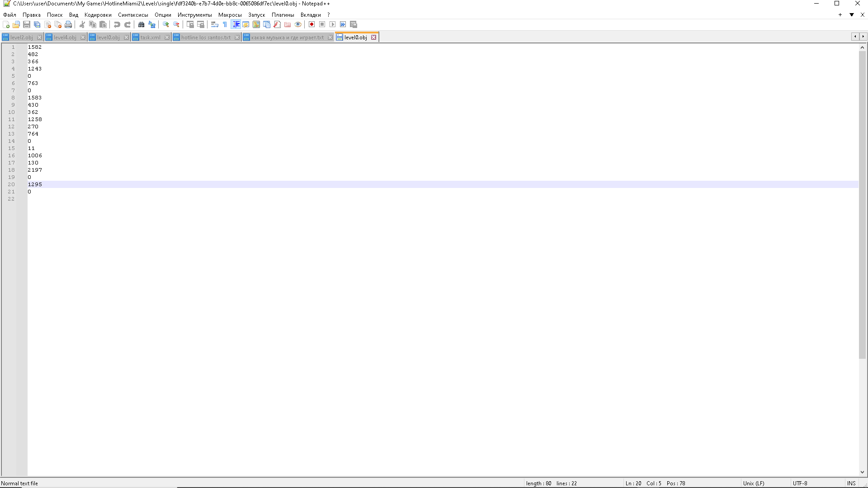Click the Stop macro recording icon
868x488 pixels.
tap(322, 24)
